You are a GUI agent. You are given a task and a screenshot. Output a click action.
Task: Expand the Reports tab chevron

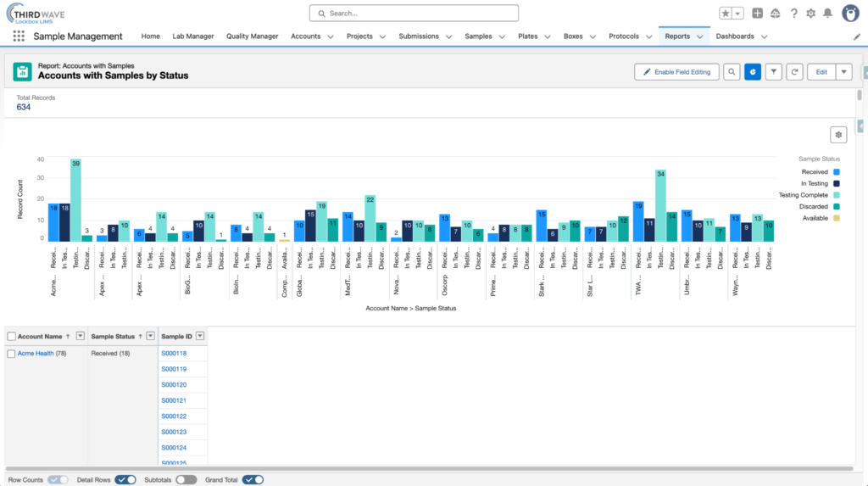[699, 36]
